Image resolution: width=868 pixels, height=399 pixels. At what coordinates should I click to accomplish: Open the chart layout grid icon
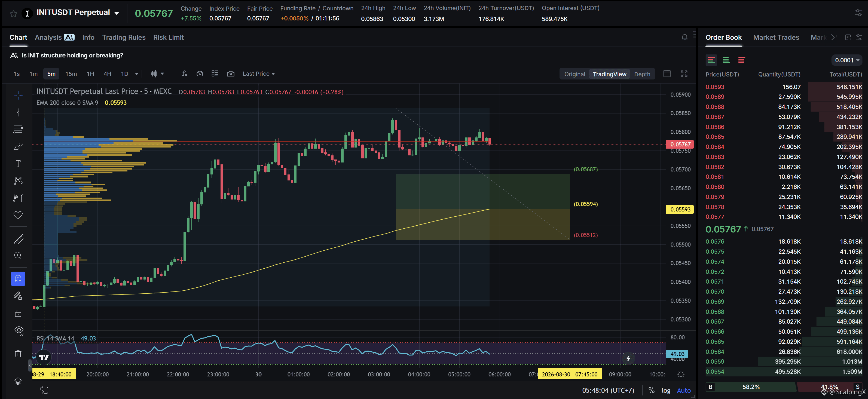click(x=215, y=74)
